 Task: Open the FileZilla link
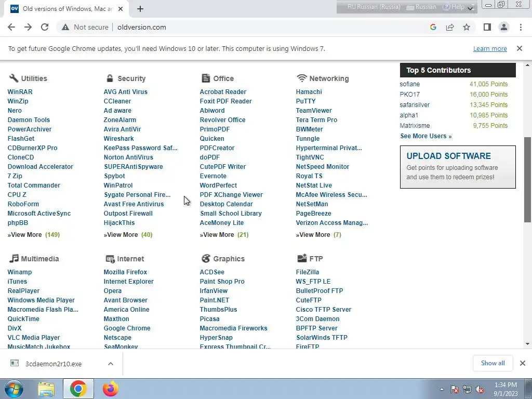point(308,272)
